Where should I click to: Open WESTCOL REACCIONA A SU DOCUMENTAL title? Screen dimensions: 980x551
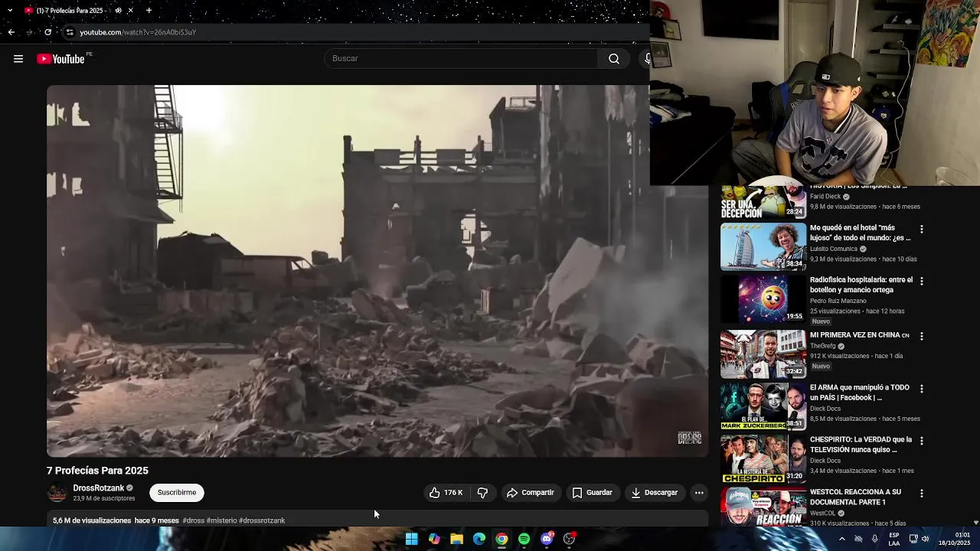point(856,497)
